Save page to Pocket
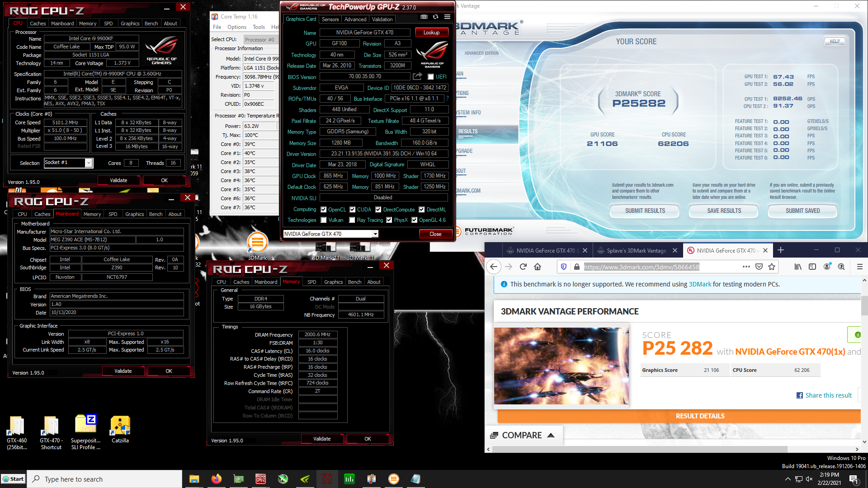Image resolution: width=868 pixels, height=488 pixels. 759,267
